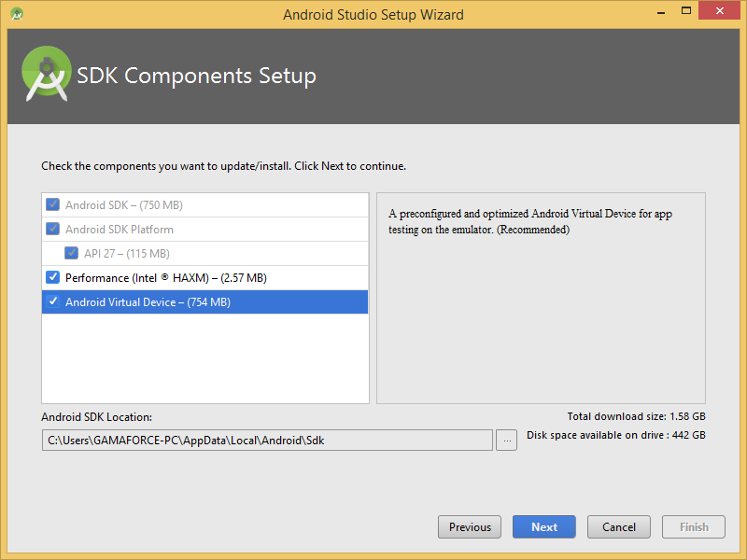Toggle the Android SDK Platform checkbox
The height and width of the screenshot is (560, 747).
coord(52,229)
